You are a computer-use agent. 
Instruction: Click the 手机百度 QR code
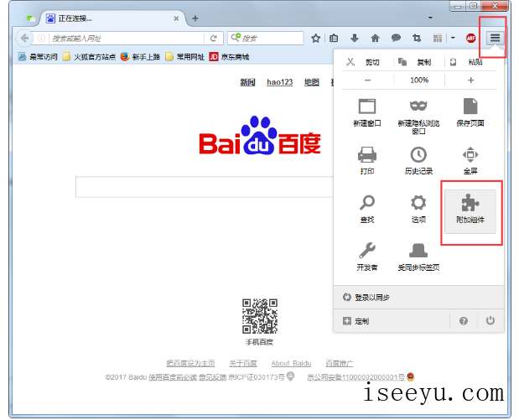coord(260,316)
